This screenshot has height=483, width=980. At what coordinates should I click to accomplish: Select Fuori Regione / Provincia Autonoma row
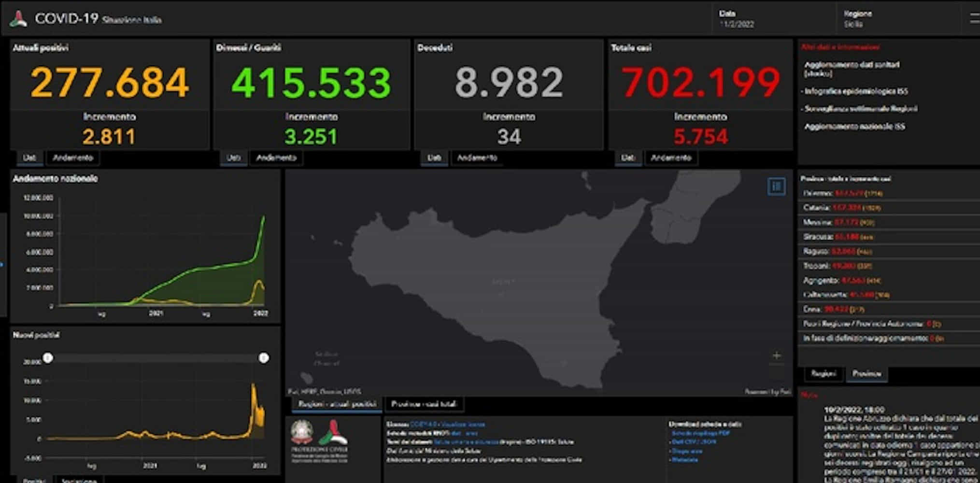(x=889, y=324)
